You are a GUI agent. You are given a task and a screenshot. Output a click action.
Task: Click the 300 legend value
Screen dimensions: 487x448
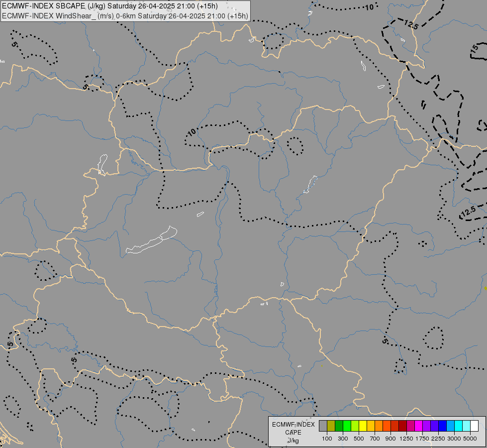pyautogui.click(x=343, y=439)
